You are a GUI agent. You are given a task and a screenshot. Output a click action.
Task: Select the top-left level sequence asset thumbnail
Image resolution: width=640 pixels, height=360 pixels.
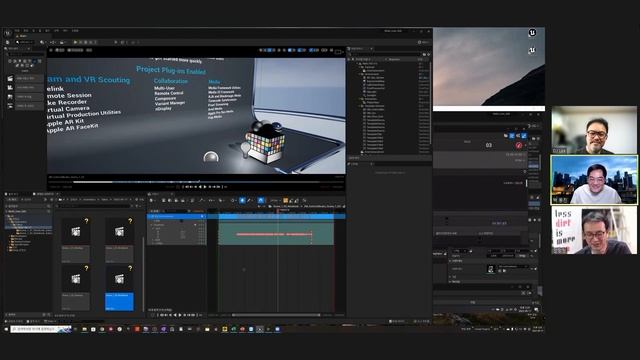point(76,231)
